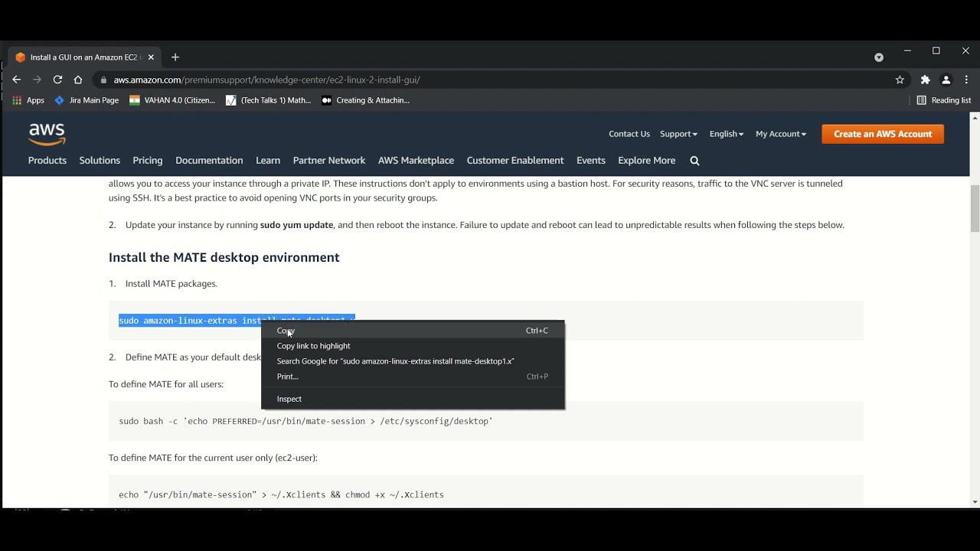The image size is (980, 551).
Task: Open the Contact Us link
Action: click(x=629, y=134)
